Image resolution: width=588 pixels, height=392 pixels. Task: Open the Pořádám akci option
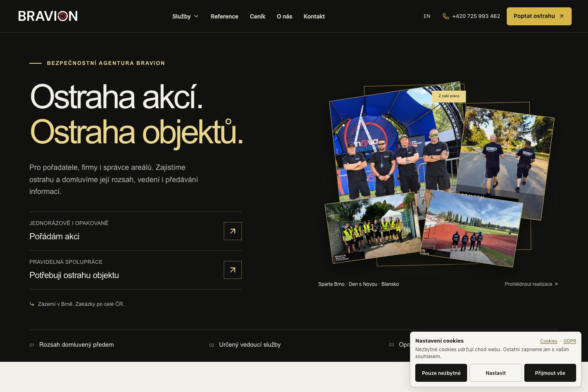coord(136,231)
